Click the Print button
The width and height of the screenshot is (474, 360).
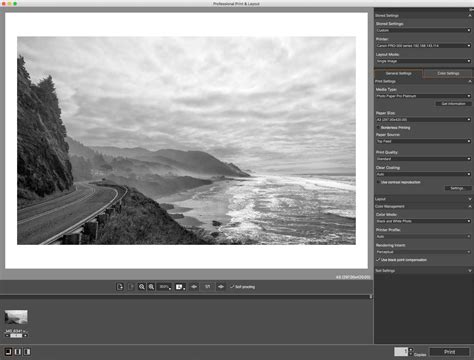[x=449, y=352]
